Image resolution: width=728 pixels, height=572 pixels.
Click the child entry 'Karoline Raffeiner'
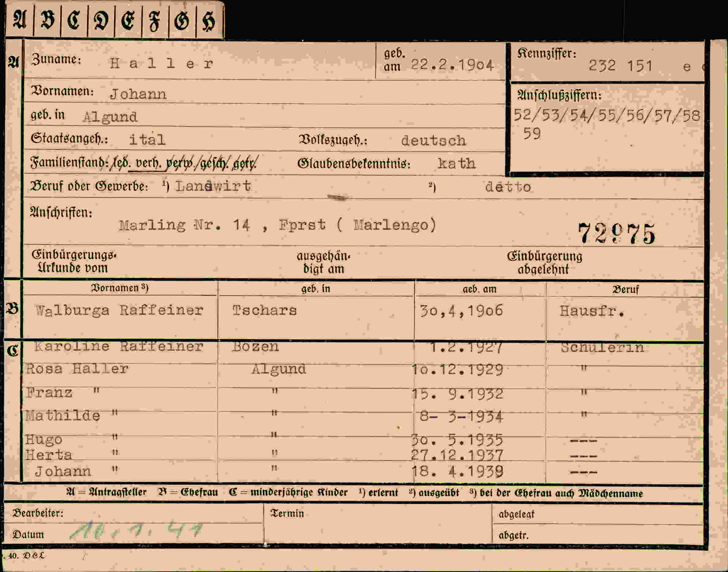(x=119, y=346)
